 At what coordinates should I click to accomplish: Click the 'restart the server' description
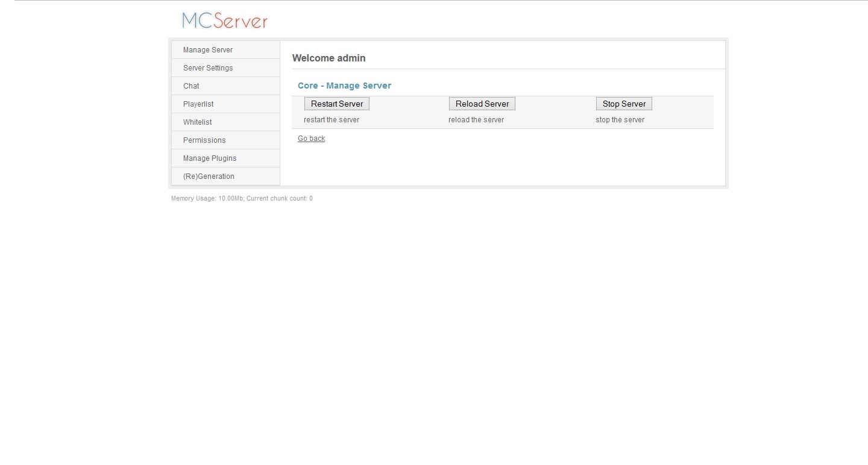(332, 120)
